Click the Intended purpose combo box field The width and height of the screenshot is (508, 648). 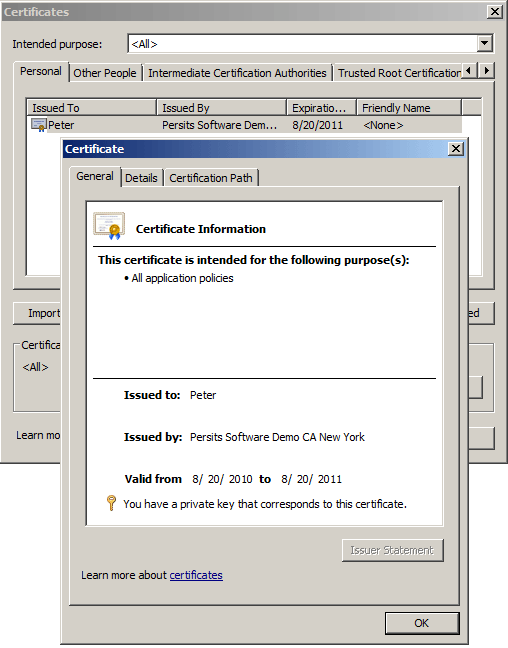click(x=310, y=43)
